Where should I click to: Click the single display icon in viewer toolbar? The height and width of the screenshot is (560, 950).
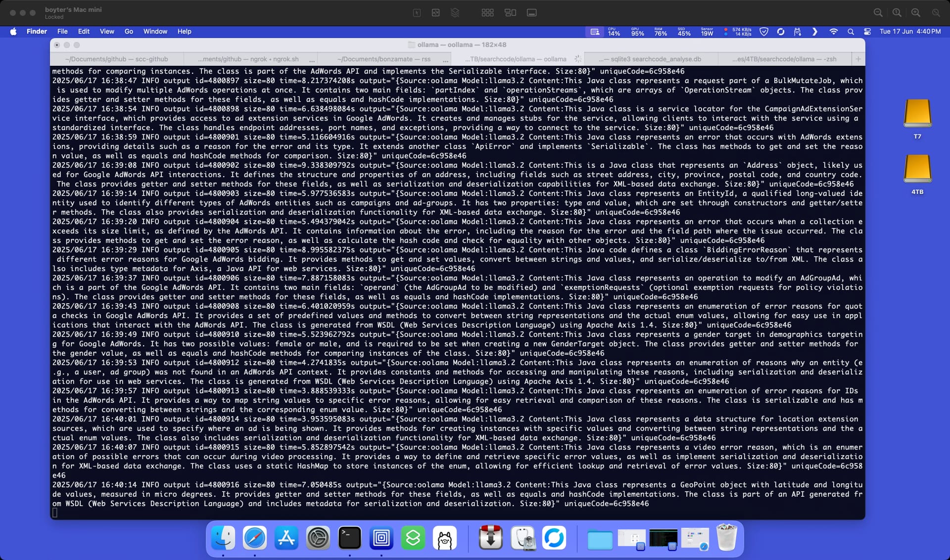[532, 13]
